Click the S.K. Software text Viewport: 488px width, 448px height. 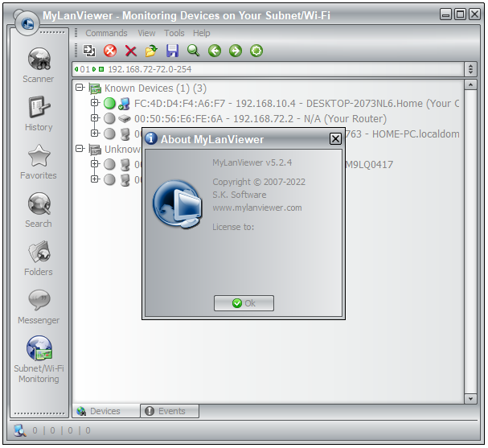(x=240, y=195)
